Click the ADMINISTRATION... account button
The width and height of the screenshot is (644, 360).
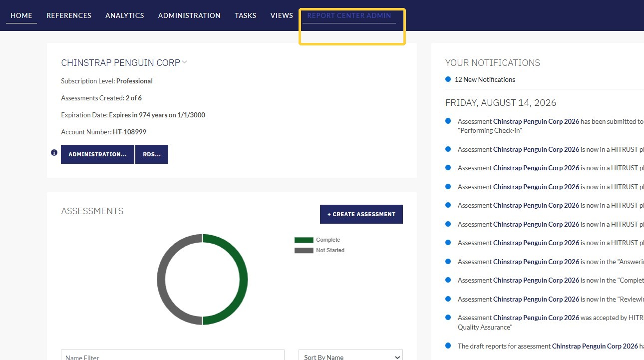pyautogui.click(x=97, y=154)
